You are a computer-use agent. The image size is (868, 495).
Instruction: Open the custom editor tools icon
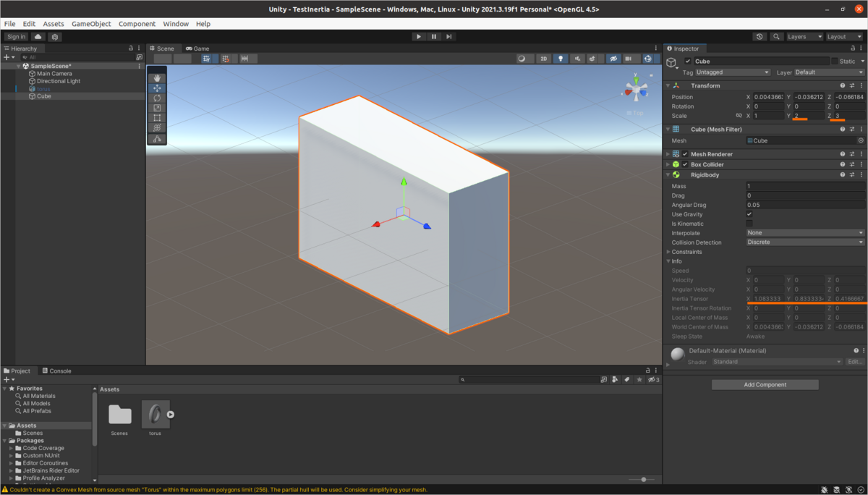(x=157, y=139)
